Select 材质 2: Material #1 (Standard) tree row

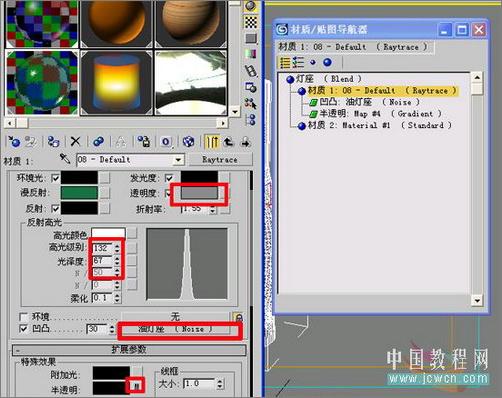375,126
